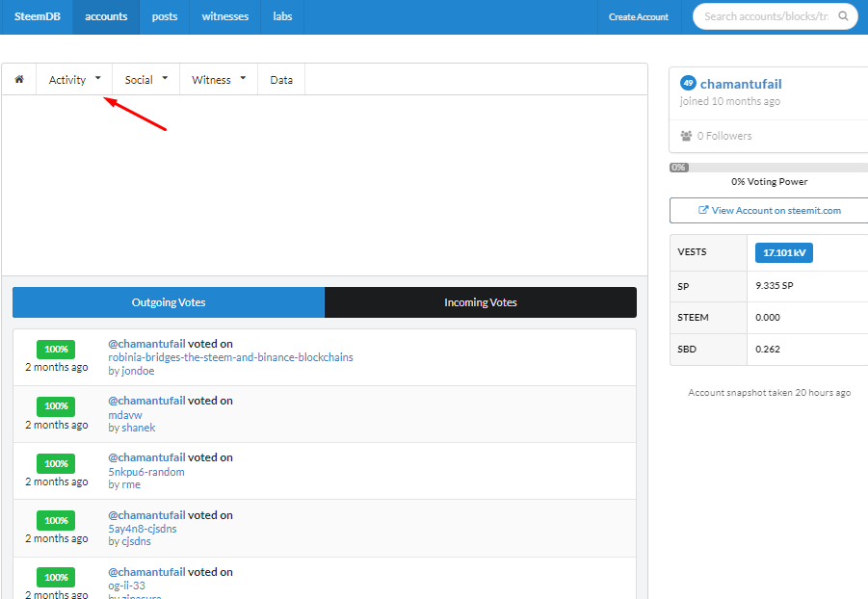Open author cjsdns link

click(x=136, y=541)
